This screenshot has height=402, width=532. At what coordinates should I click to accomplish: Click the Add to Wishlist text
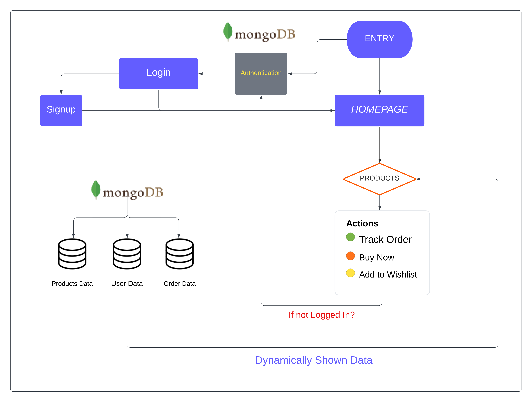(x=388, y=275)
